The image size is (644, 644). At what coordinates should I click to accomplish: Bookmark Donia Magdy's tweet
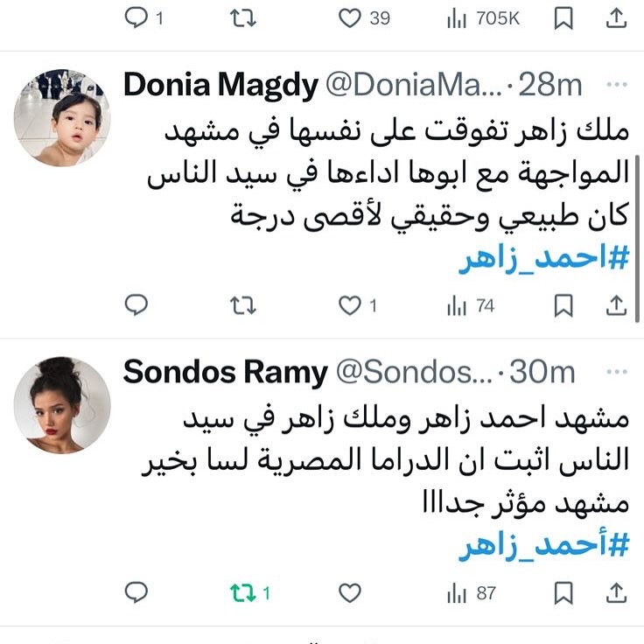click(x=563, y=305)
